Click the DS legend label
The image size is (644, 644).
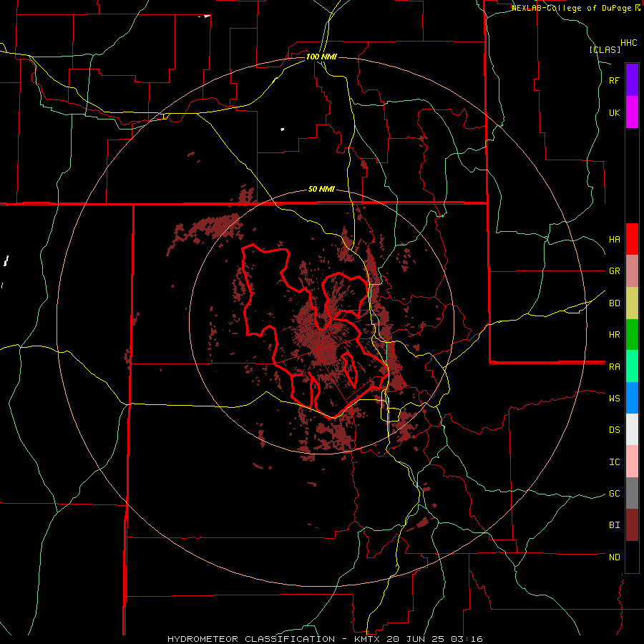(x=615, y=430)
